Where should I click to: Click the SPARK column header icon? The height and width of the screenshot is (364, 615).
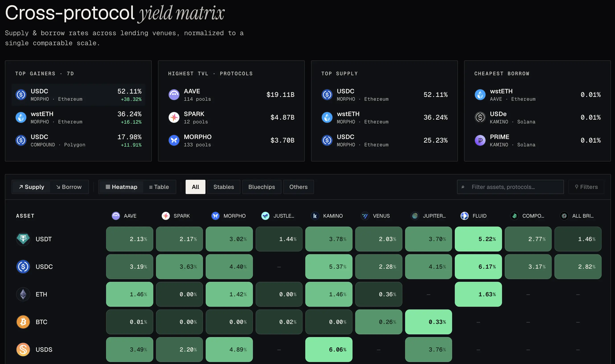[166, 216]
